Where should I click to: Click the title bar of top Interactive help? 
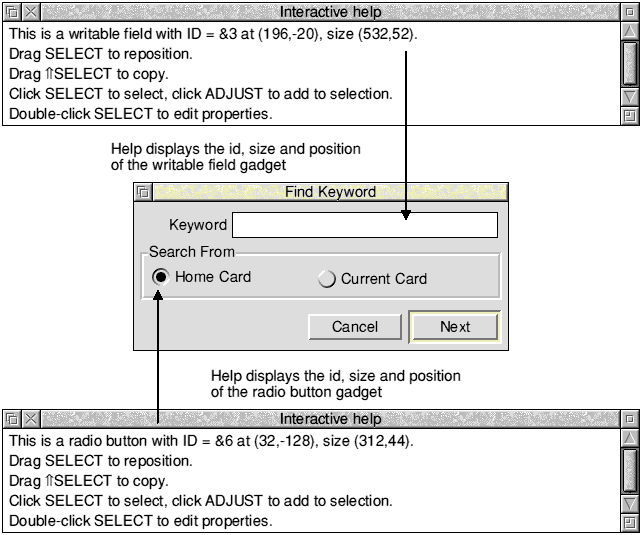(x=330, y=12)
